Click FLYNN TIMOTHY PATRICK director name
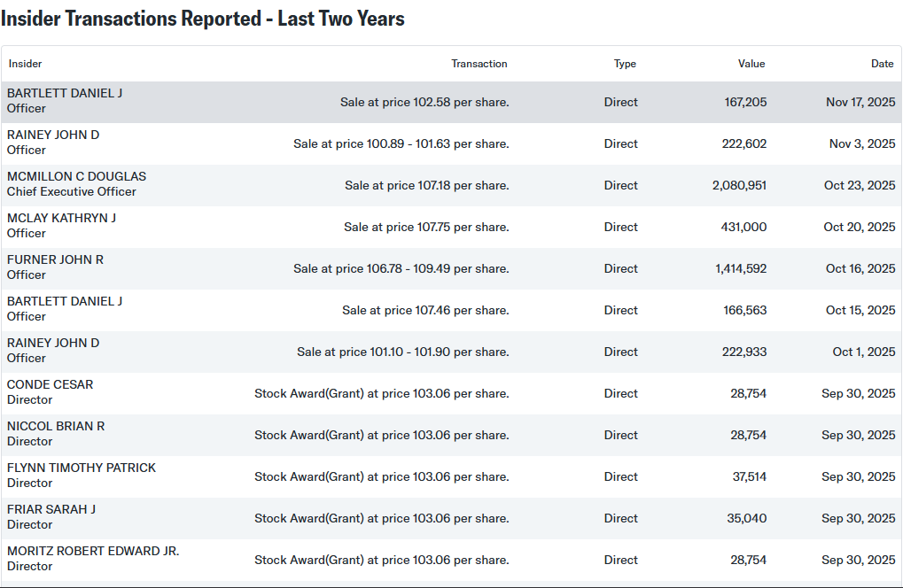Image resolution: width=903 pixels, height=588 pixels. click(82, 468)
